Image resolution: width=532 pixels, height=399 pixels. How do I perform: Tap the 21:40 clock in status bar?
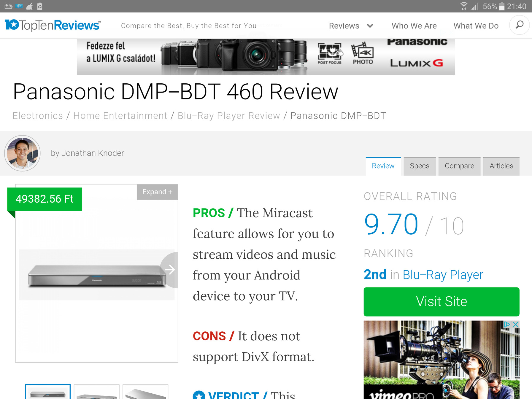(x=517, y=6)
